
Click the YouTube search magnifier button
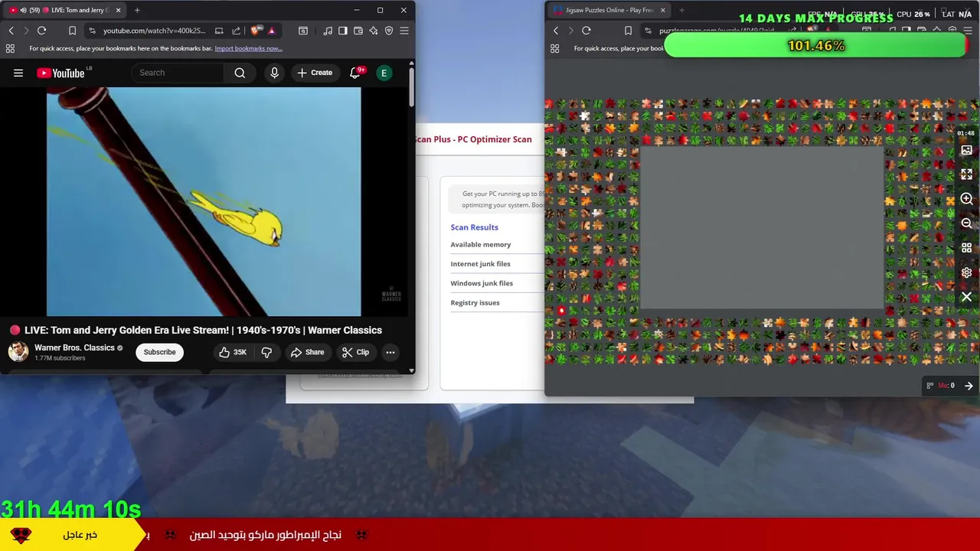(240, 73)
